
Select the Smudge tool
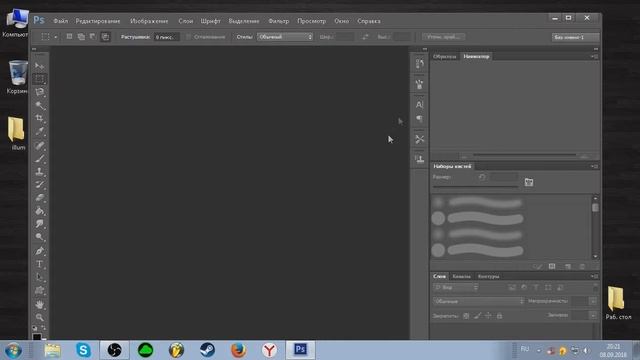click(x=40, y=224)
